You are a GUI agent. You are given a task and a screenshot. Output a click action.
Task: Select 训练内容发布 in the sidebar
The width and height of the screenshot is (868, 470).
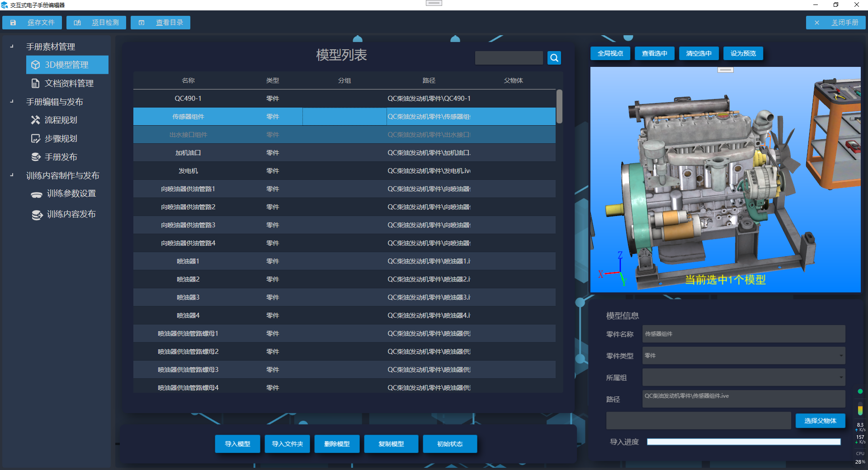(x=71, y=214)
